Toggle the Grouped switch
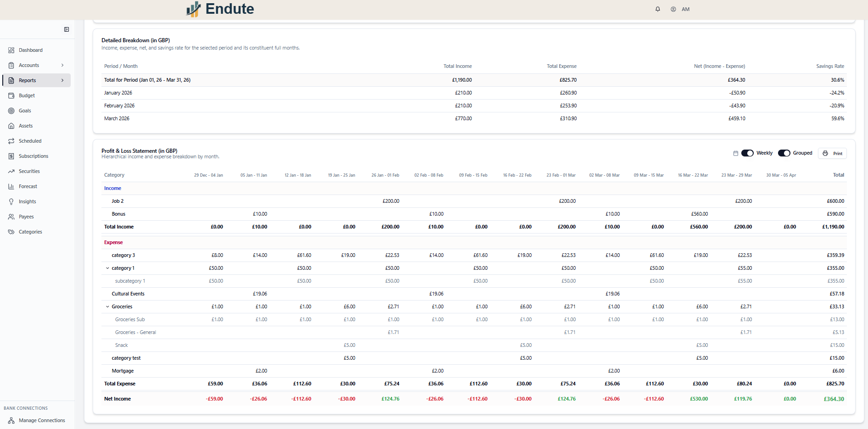Screen dimensions: 868x429 pyautogui.click(x=784, y=153)
